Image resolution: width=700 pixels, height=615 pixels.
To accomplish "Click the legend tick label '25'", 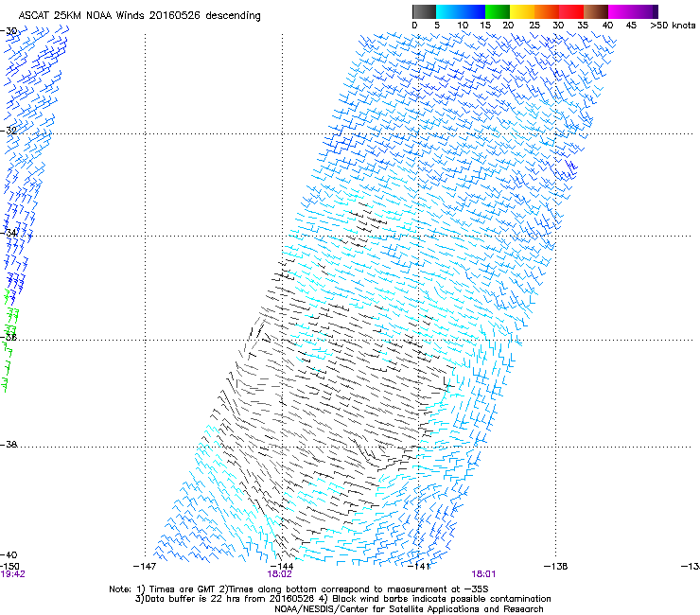I will click(534, 26).
